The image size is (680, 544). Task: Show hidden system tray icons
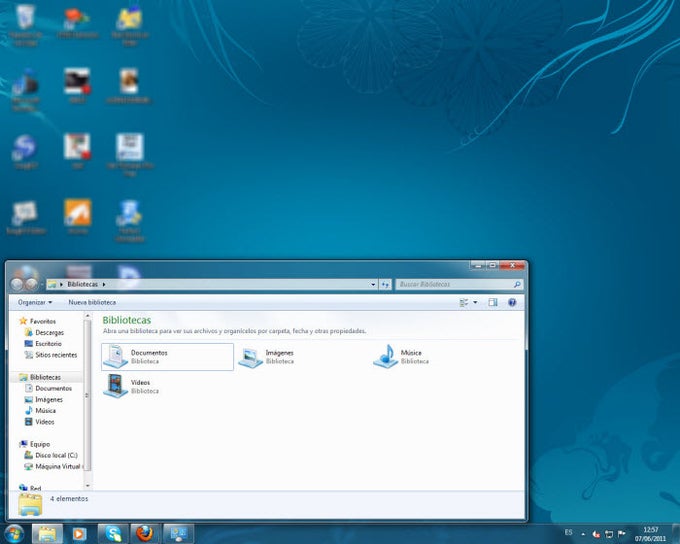[585, 533]
